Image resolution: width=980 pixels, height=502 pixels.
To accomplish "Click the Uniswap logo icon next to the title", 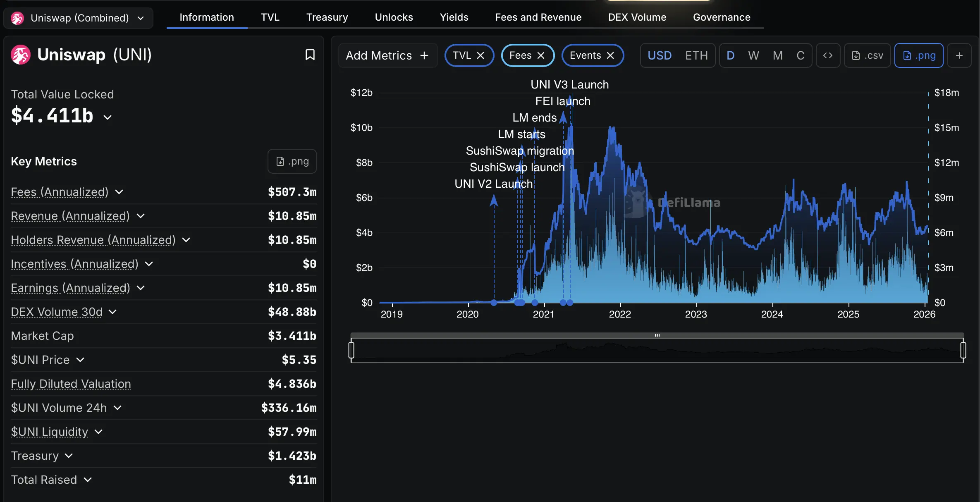I will click(20, 54).
